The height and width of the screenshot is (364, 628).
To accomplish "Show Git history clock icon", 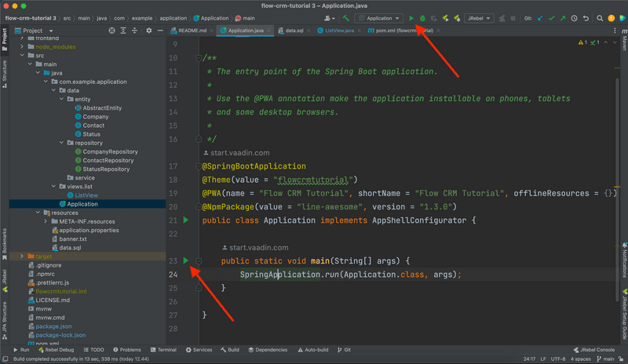I will point(575,18).
